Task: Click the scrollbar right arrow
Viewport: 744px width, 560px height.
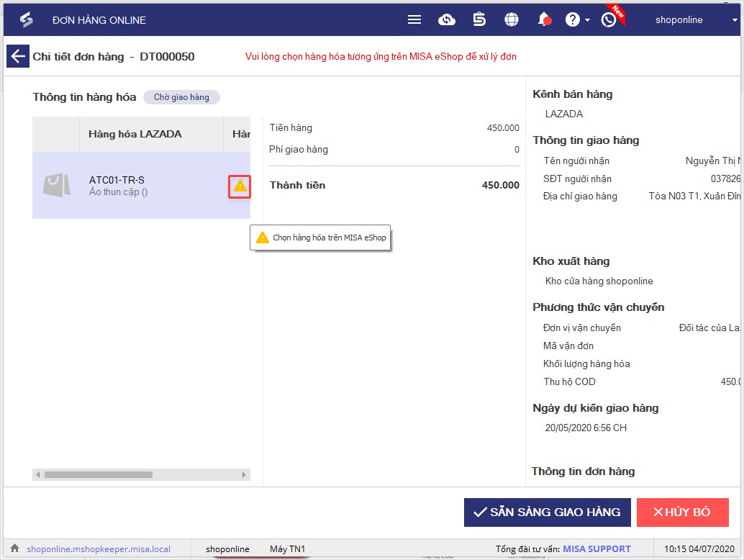Action: coord(244,474)
